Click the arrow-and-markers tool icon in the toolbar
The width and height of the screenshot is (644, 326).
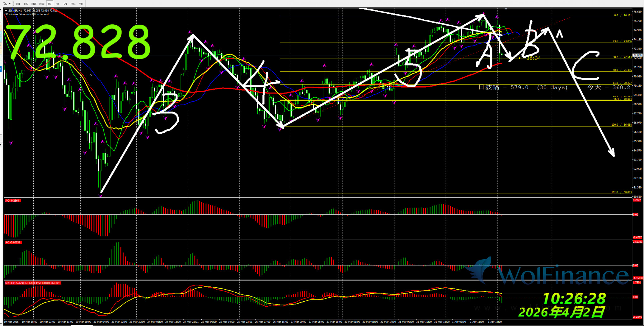click(x=5, y=4)
